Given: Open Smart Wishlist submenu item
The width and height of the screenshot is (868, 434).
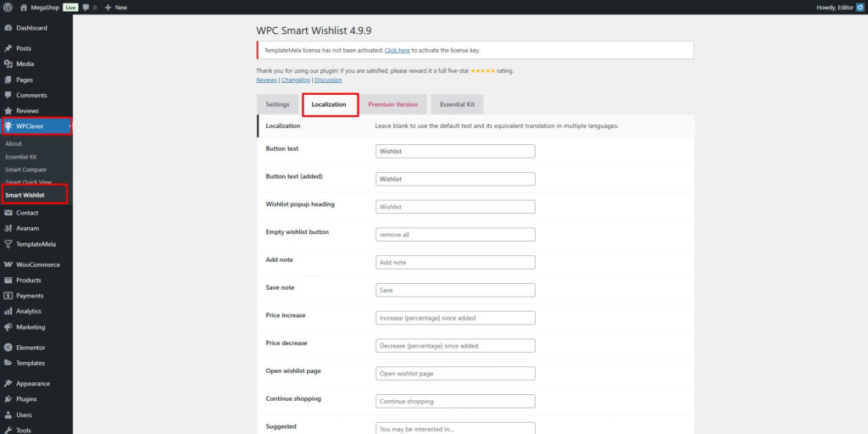Looking at the screenshot, I should pyautogui.click(x=25, y=195).
